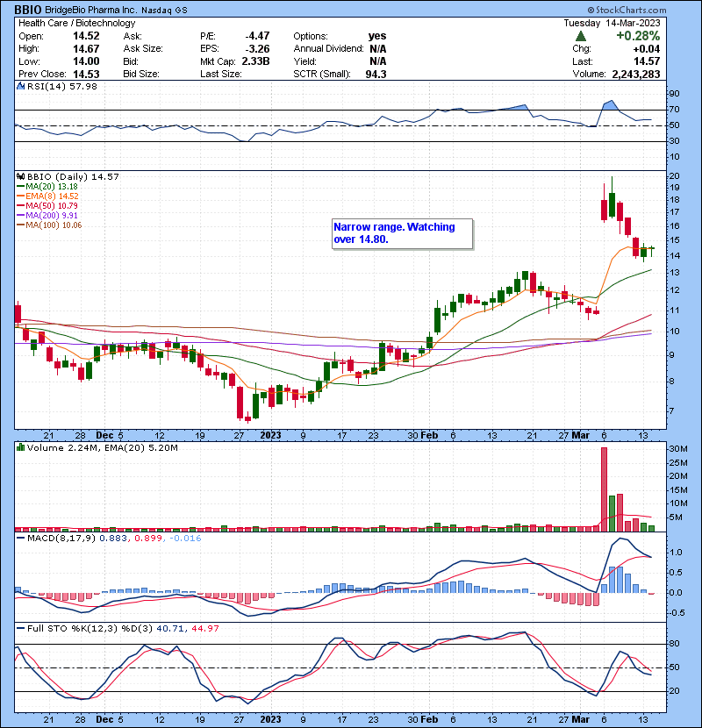This screenshot has height=728, width=702.
Task: Click the 80 level label on stochastic axis
Action: [x=674, y=644]
